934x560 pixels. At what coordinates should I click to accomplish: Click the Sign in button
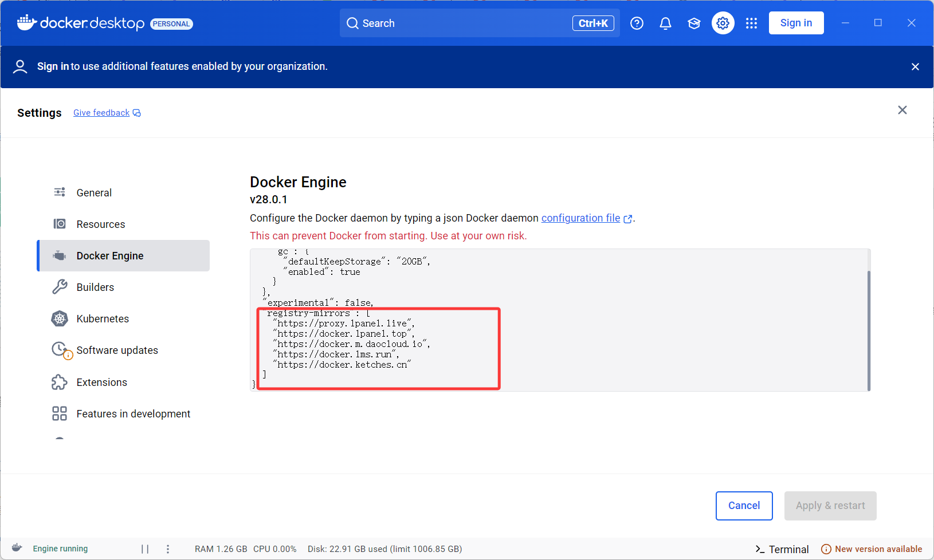click(x=796, y=23)
